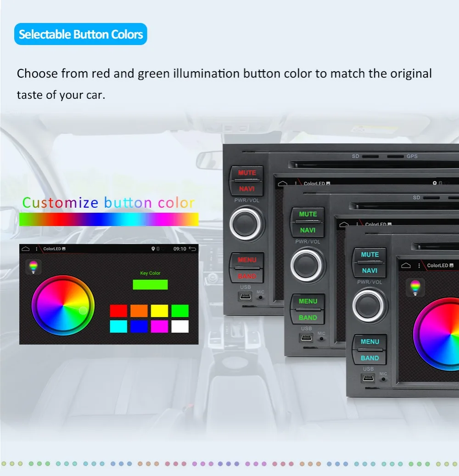Image resolution: width=459 pixels, height=476 pixels.
Task: Open the overflow menu on the front radio screen
Action: tap(419, 266)
